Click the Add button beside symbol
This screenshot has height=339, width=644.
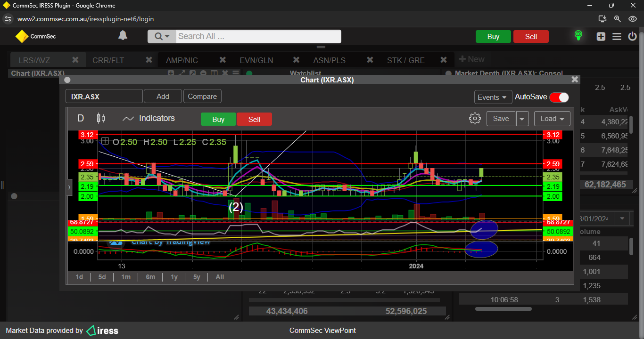[163, 97]
